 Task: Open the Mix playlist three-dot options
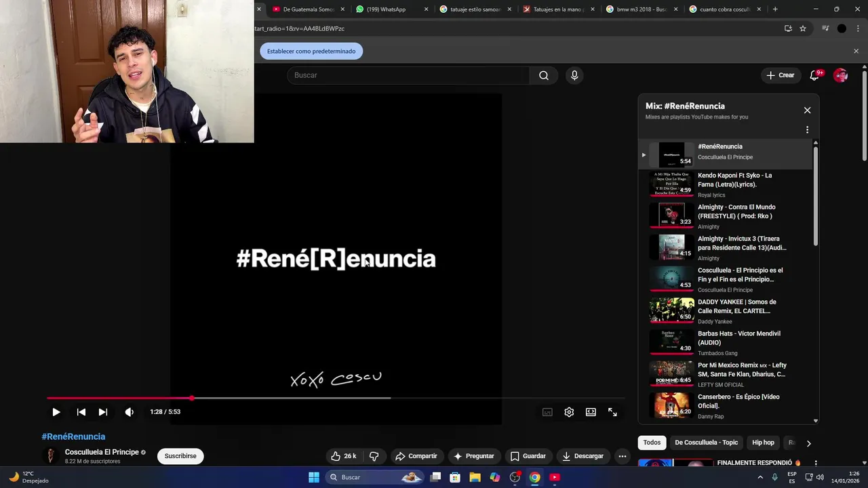tap(807, 129)
